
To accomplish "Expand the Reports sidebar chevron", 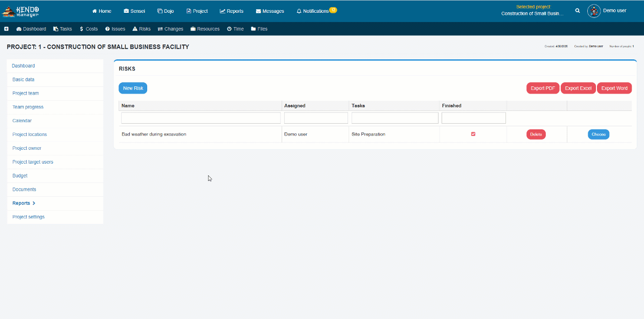I will [x=34, y=203].
